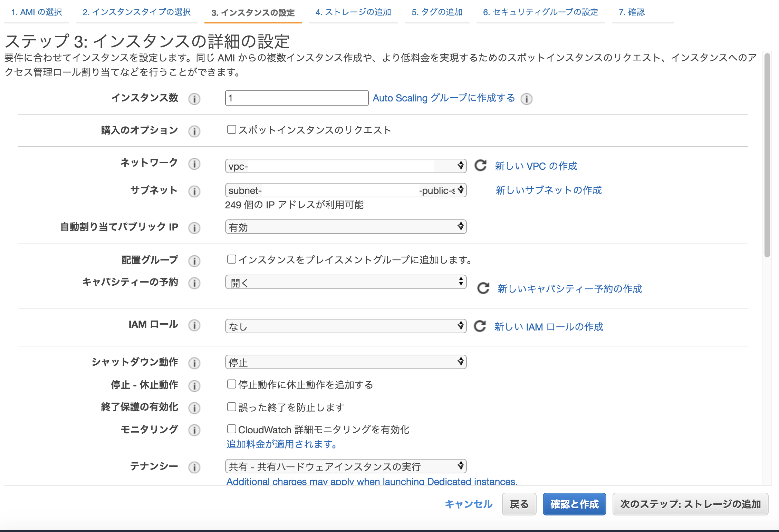
Task: Click info icon for 自動割り当てパブリック IP
Action: click(x=194, y=228)
